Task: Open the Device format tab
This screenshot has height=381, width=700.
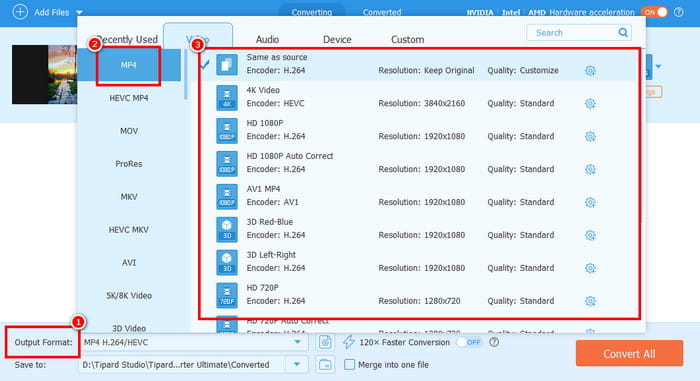Action: pos(337,39)
